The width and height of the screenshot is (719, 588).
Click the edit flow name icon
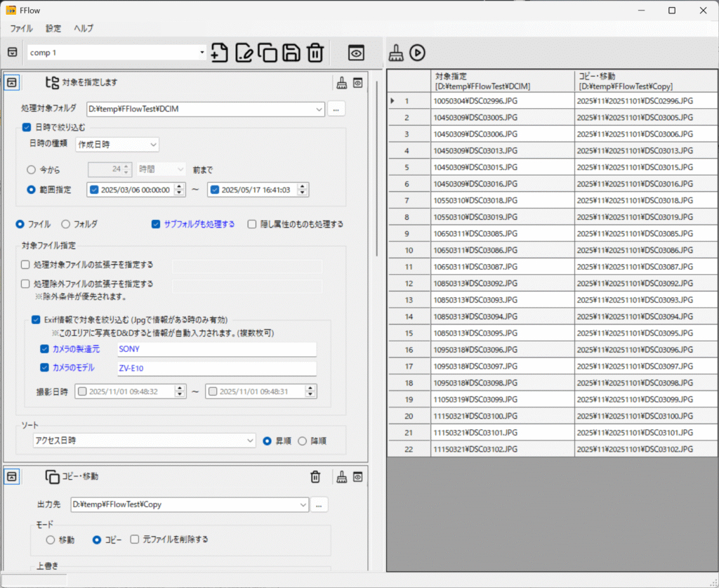[244, 53]
